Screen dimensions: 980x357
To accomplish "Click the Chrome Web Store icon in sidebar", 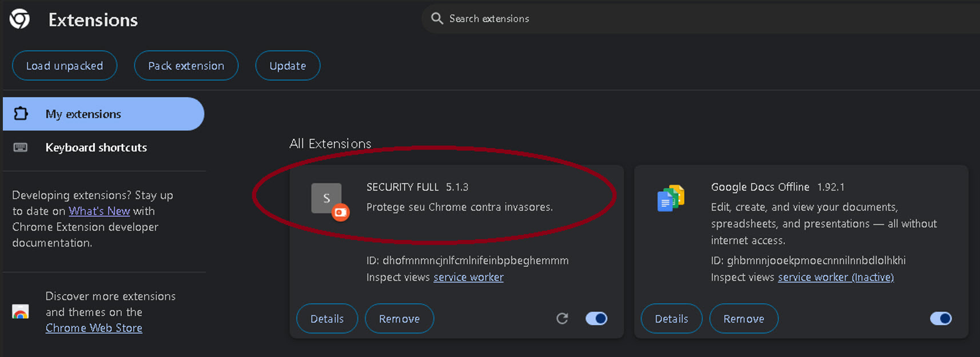I will point(21,312).
